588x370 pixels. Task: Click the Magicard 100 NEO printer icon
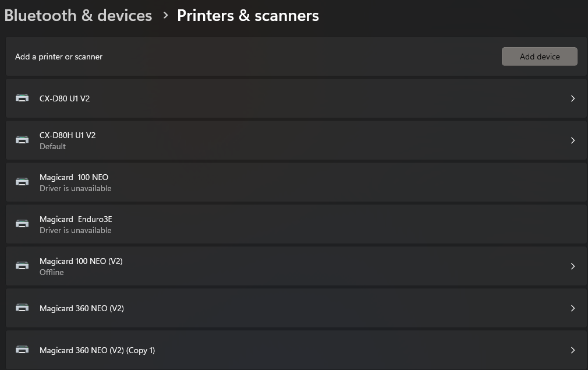click(22, 182)
